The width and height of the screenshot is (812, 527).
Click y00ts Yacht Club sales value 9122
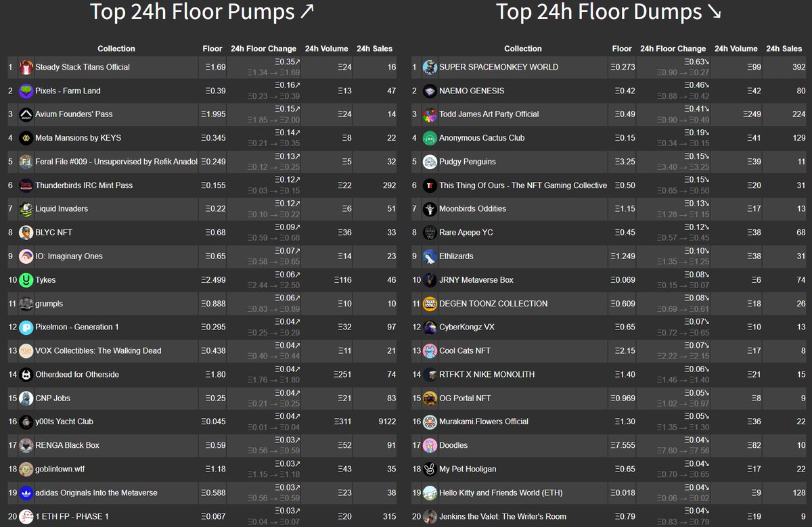tap(386, 421)
